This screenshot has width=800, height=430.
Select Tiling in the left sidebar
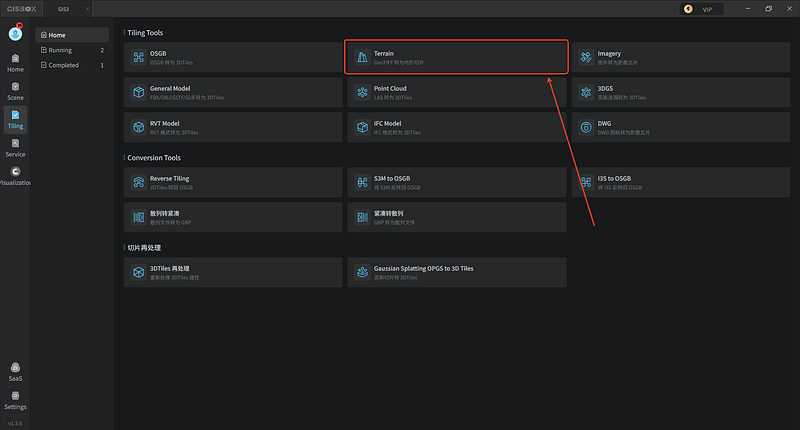click(x=15, y=119)
